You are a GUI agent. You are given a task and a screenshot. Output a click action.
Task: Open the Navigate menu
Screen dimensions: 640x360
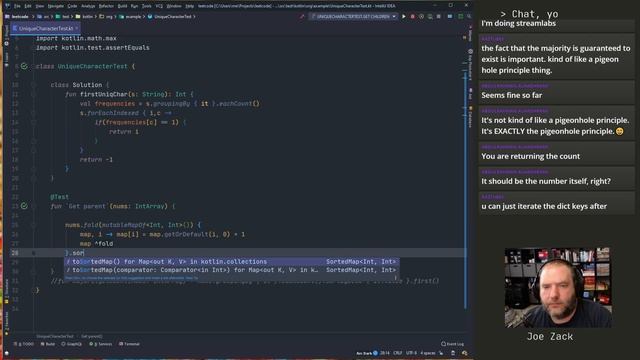(56, 6)
